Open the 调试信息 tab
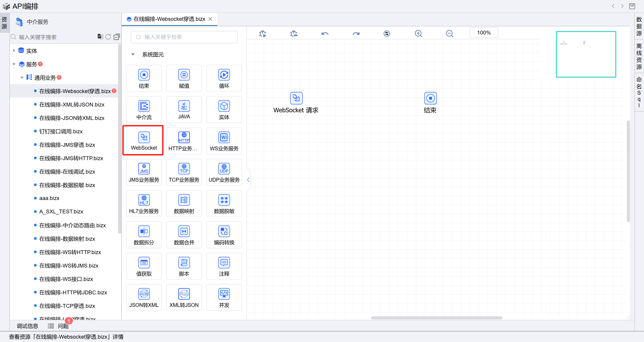 click(27, 326)
